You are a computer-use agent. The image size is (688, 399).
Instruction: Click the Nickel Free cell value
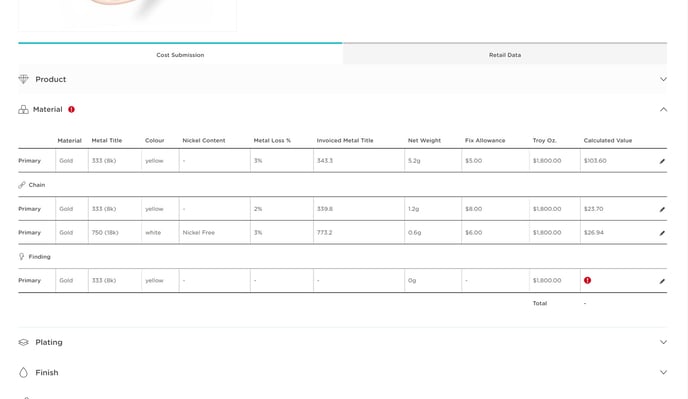click(x=198, y=233)
